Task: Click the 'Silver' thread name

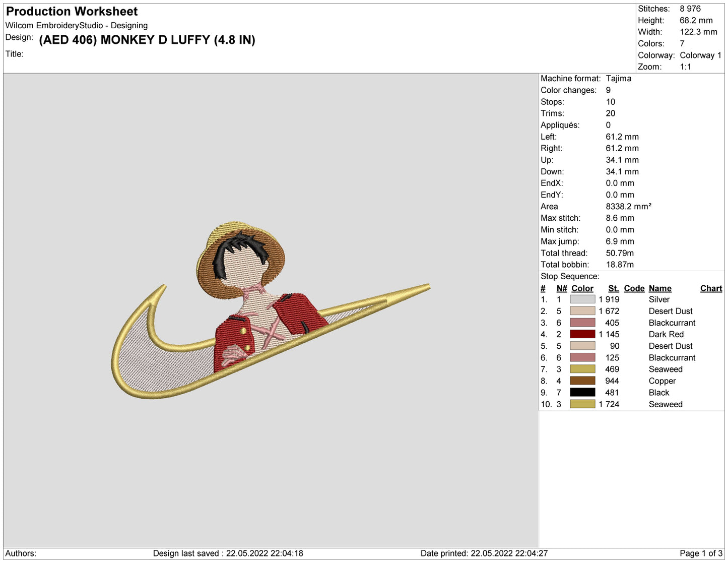Action: point(659,299)
